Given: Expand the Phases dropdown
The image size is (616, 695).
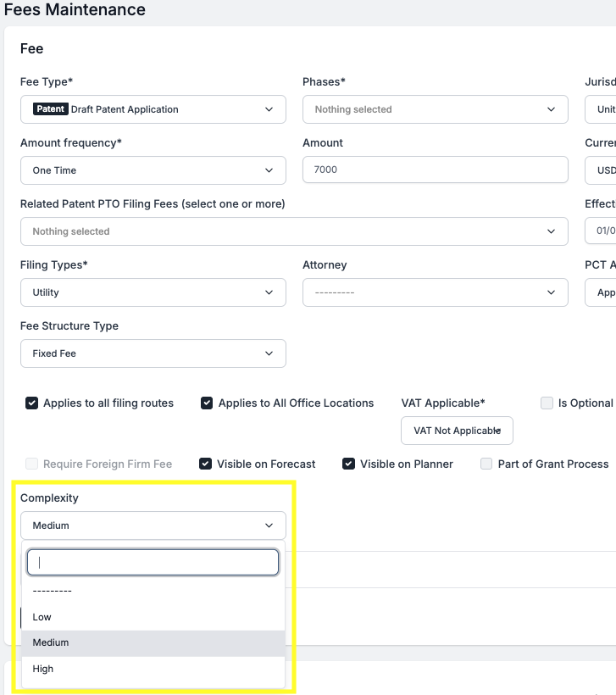Looking at the screenshot, I should [435, 109].
